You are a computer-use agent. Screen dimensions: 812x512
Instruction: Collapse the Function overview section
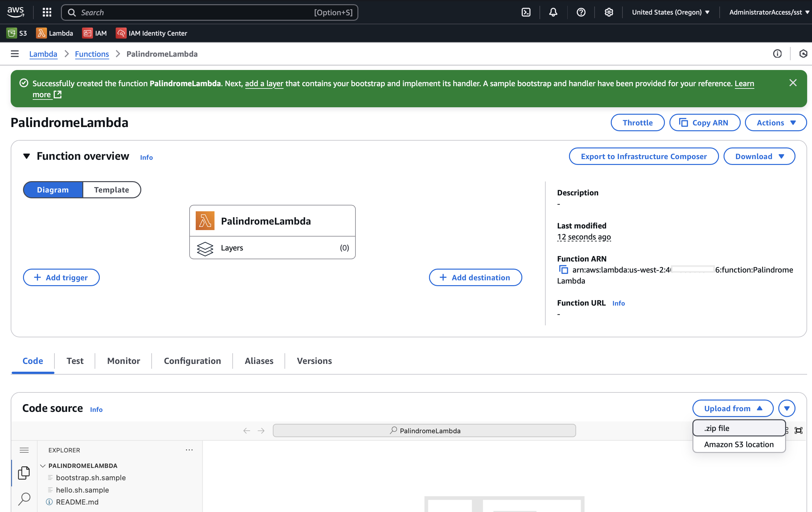pyautogui.click(x=27, y=156)
